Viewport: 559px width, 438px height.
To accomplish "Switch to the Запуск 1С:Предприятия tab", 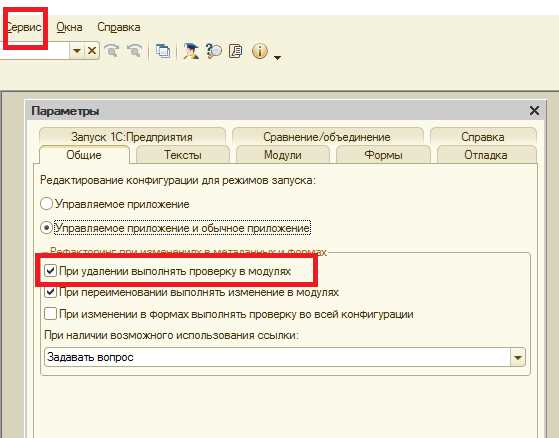I will [x=132, y=136].
